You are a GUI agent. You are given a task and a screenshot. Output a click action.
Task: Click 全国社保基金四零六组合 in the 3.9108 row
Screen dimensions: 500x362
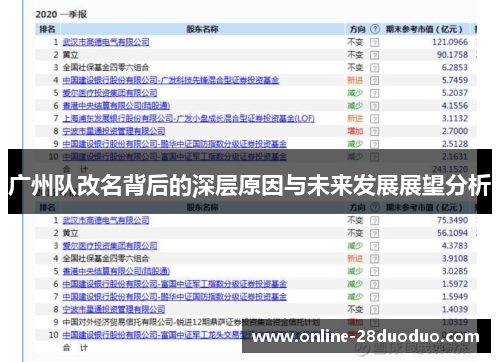(x=106, y=258)
